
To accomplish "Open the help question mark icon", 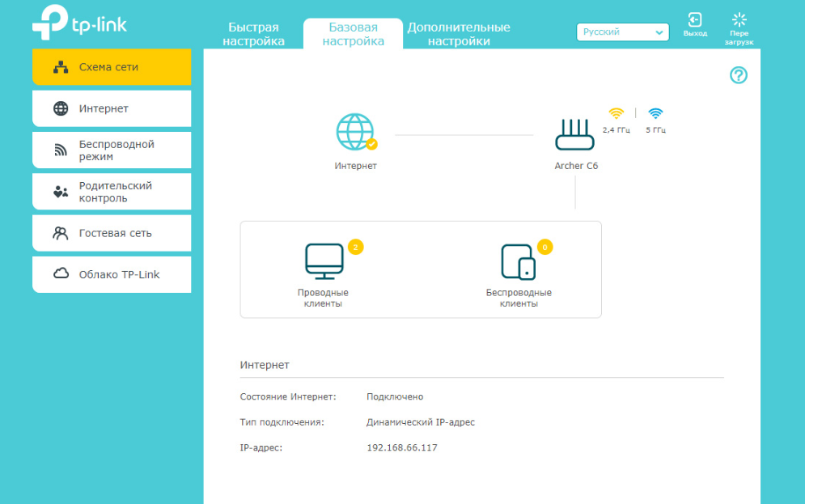I will pos(738,75).
